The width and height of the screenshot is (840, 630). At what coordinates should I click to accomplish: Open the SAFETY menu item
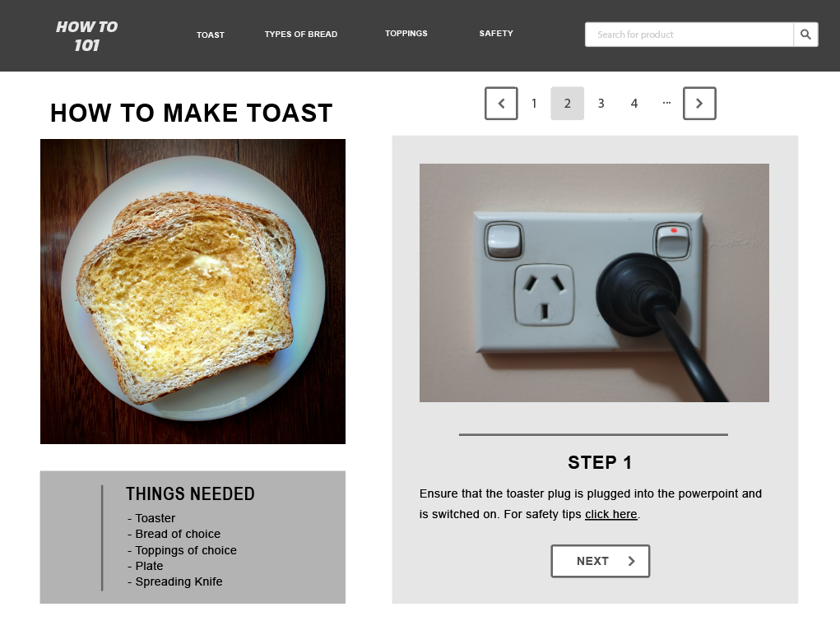coord(496,33)
